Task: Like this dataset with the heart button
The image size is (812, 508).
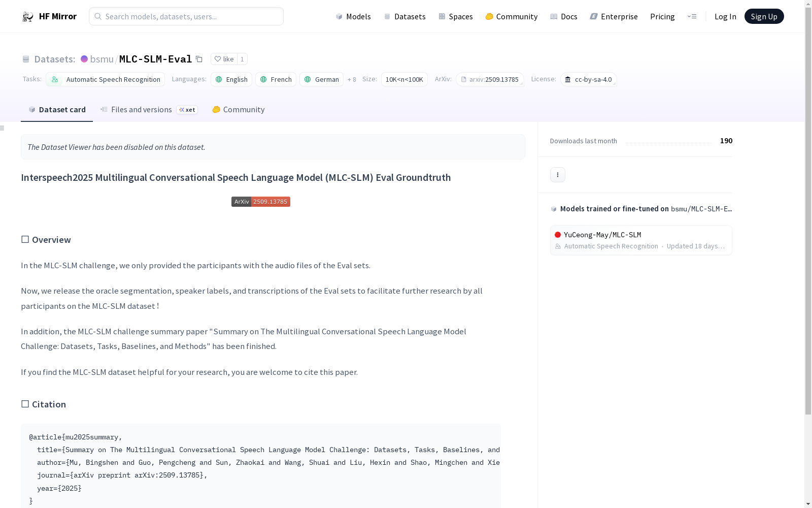Action: pyautogui.click(x=224, y=59)
